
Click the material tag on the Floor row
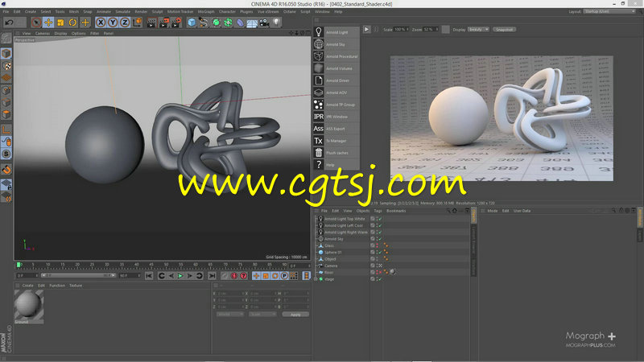pyautogui.click(x=393, y=272)
